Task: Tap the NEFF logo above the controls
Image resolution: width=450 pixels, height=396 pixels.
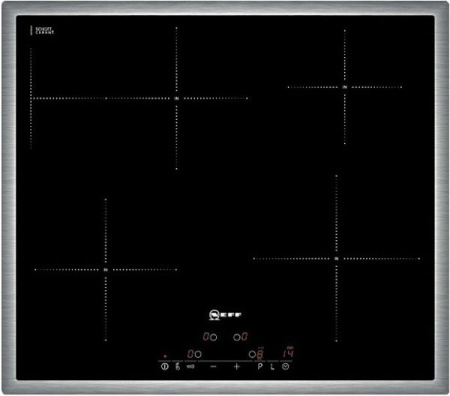Action: point(225,315)
